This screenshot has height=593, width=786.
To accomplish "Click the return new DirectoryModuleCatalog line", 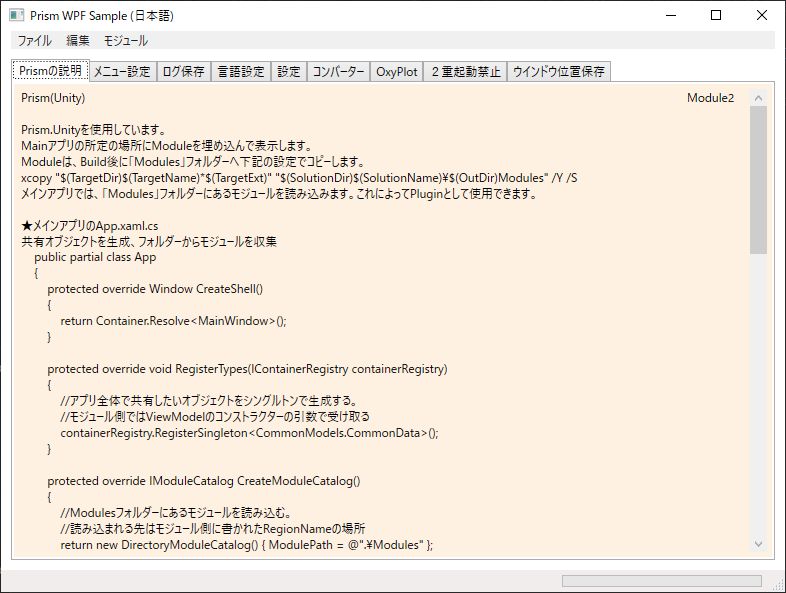I will click(x=247, y=545).
